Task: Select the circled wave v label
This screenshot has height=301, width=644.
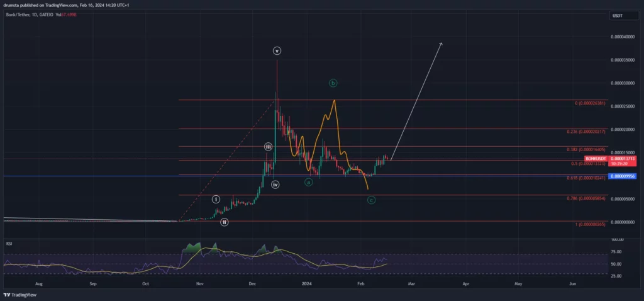Action: [x=277, y=50]
